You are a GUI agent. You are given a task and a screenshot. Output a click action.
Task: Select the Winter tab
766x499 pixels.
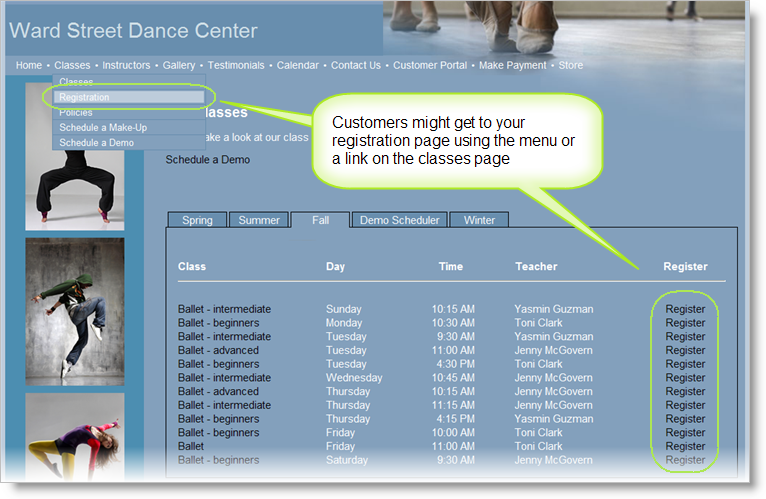[x=479, y=220]
